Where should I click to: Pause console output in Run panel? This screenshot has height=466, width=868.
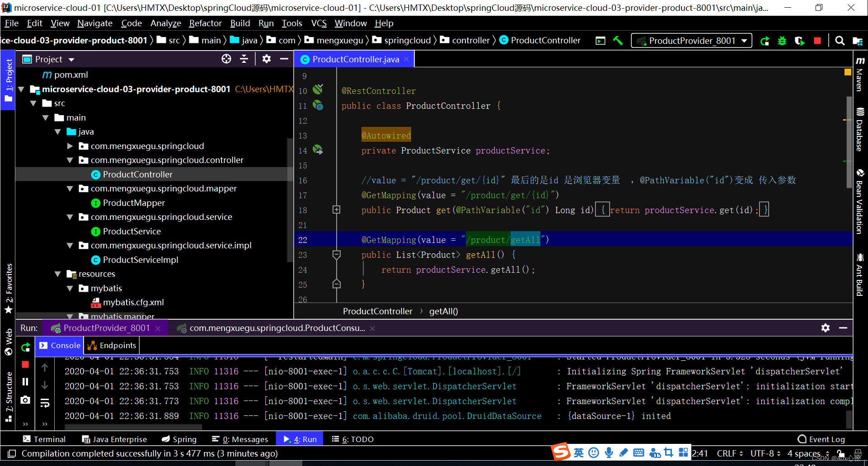click(25, 382)
